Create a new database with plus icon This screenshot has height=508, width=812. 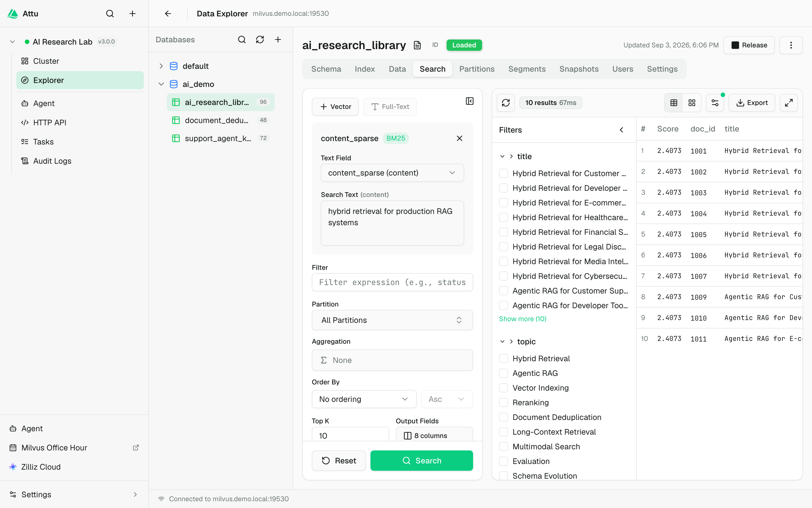[278, 40]
